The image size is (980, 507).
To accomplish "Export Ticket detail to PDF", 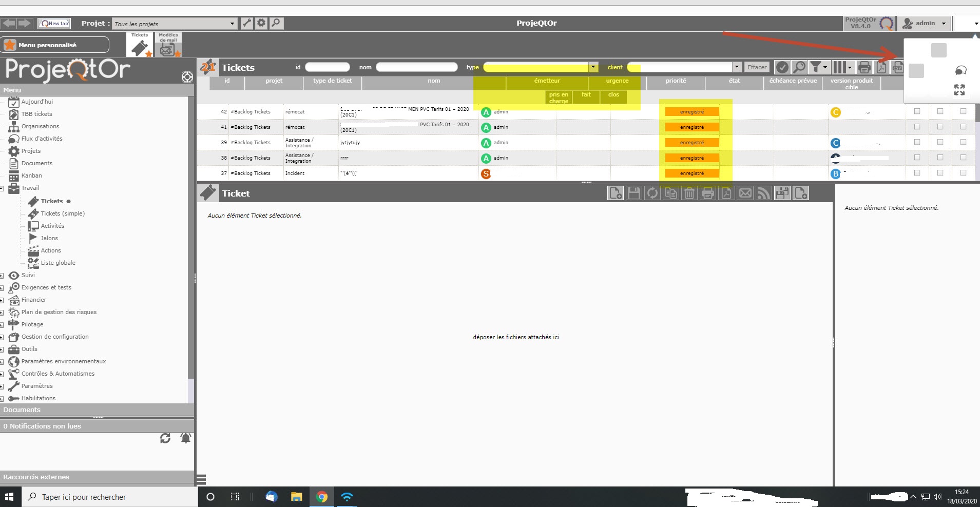I will (x=726, y=193).
